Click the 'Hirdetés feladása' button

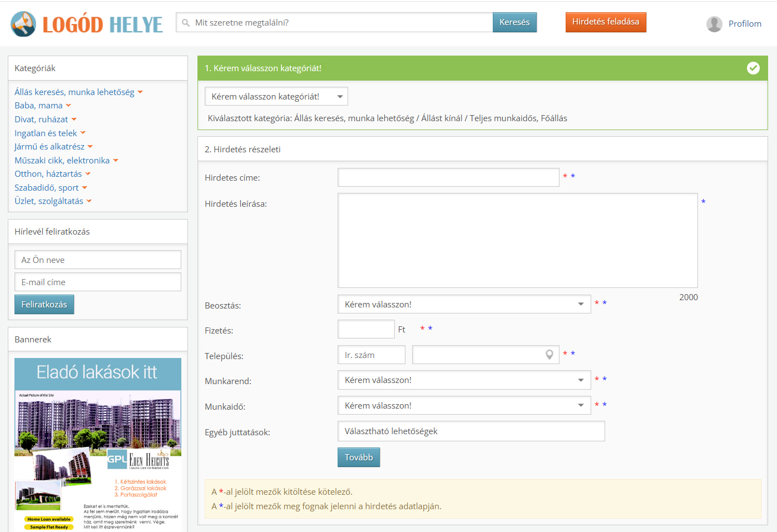605,22
